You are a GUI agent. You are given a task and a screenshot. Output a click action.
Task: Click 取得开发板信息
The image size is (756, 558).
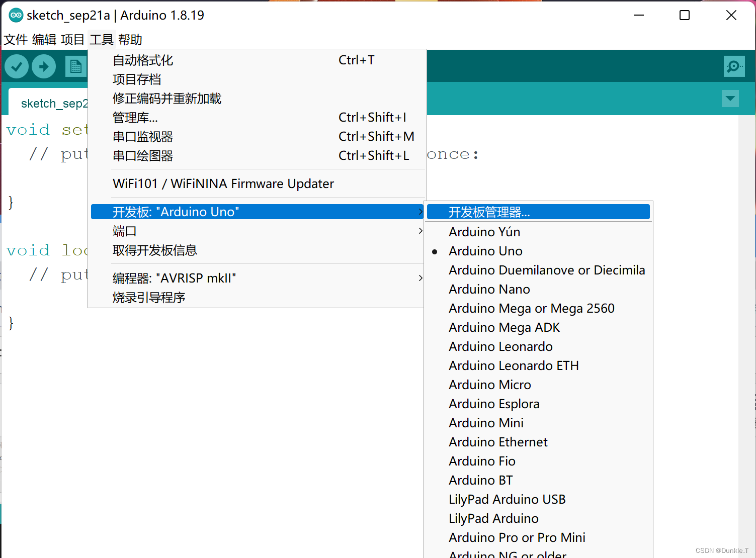pyautogui.click(x=258, y=250)
